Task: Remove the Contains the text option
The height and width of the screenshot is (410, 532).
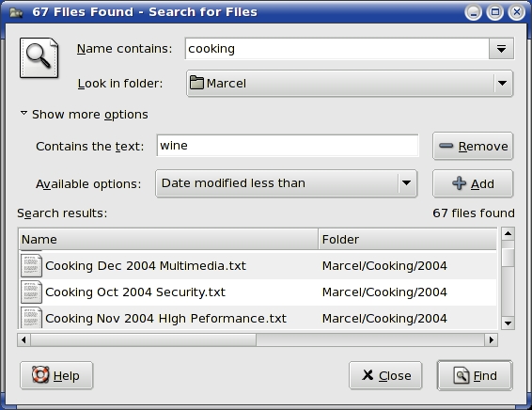Action: tap(473, 147)
